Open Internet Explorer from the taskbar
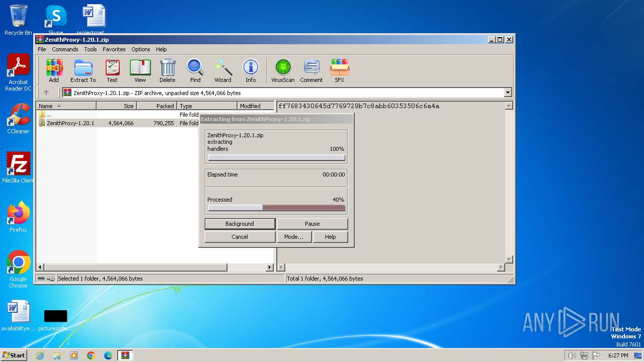The width and height of the screenshot is (644, 362). click(40, 355)
